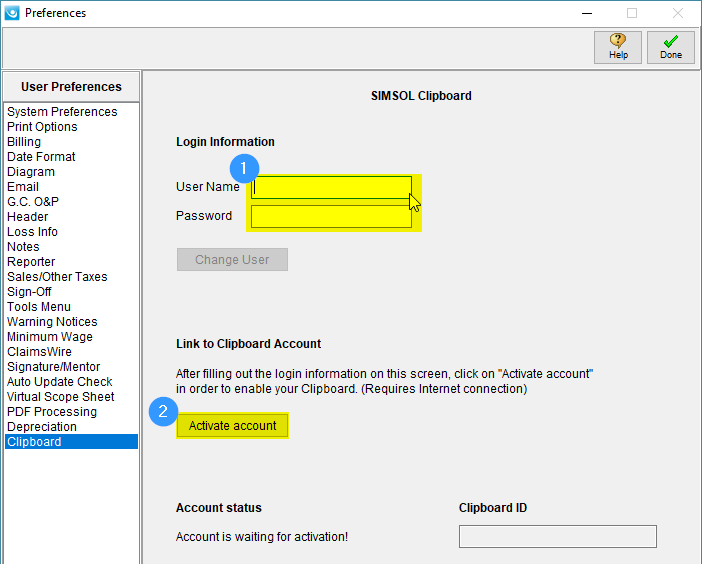Select Depreciation in the list
The height and width of the screenshot is (564, 702).
pyautogui.click(x=71, y=427)
